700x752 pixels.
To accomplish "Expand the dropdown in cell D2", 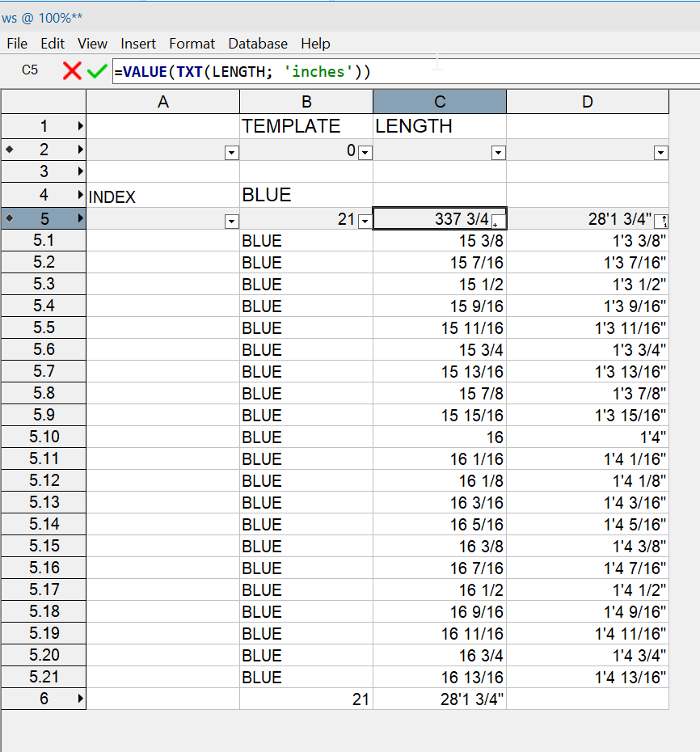I will (x=660, y=152).
